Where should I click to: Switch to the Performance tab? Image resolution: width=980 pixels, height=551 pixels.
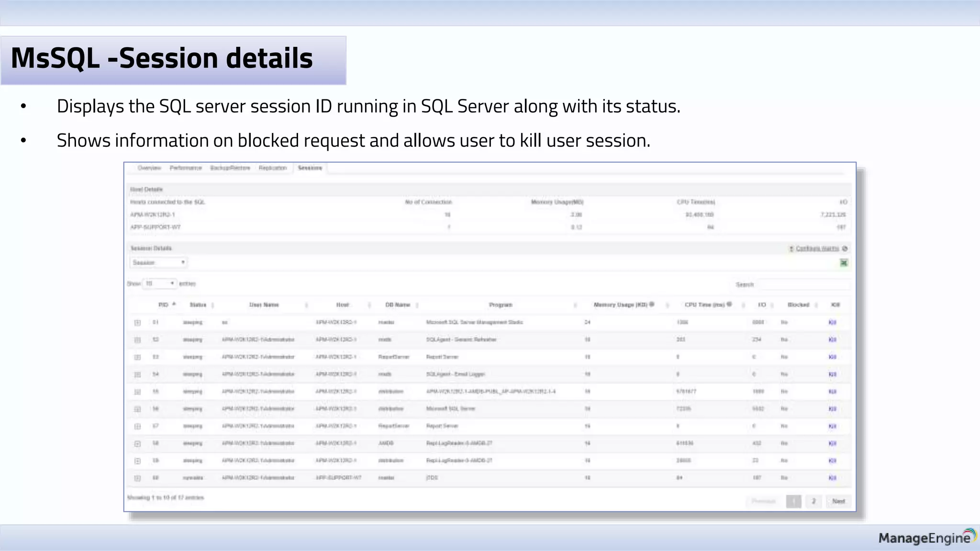tap(186, 168)
